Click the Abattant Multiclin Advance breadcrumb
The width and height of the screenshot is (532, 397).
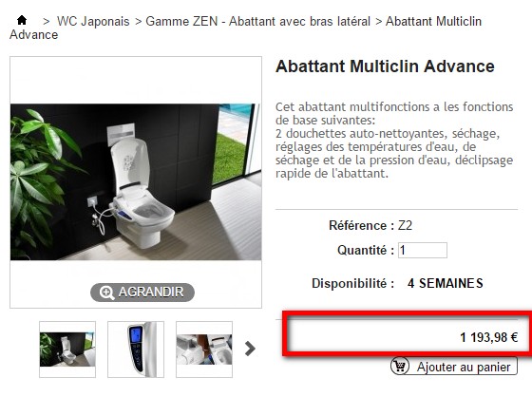coord(245,28)
